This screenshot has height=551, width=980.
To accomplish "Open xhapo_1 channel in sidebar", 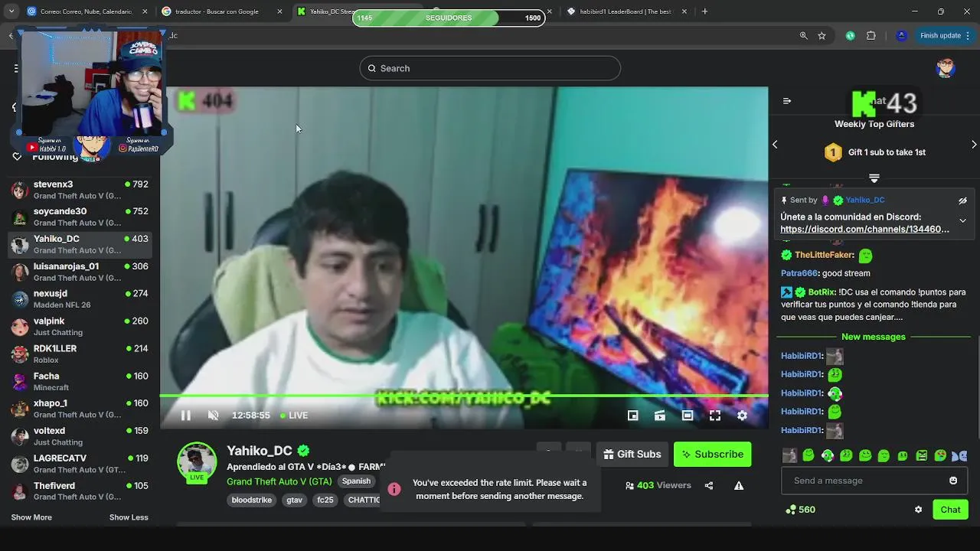I will click(80, 409).
